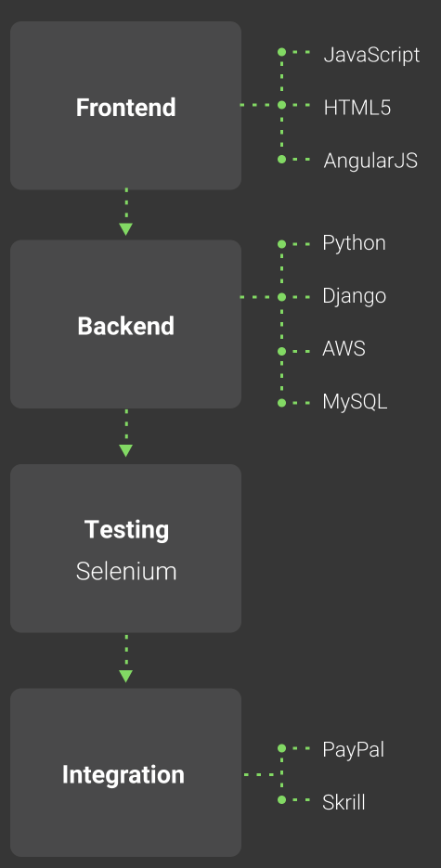This screenshot has height=868, width=441.
Task: Click the AWS label
Action: click(344, 349)
